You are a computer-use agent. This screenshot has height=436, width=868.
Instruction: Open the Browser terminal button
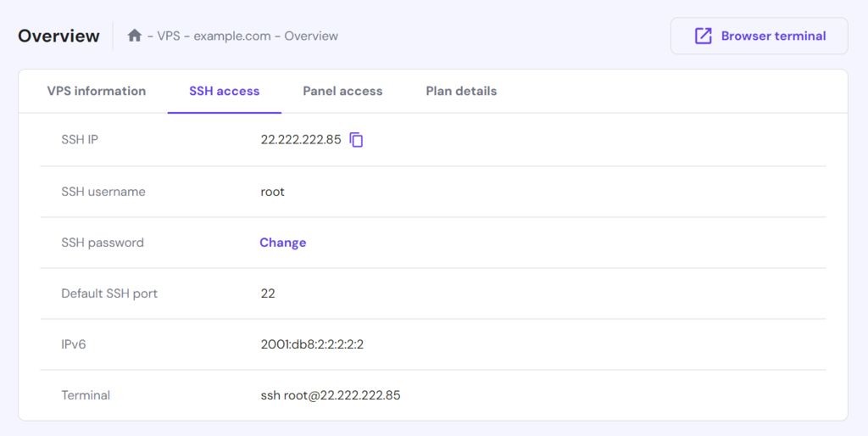click(759, 36)
